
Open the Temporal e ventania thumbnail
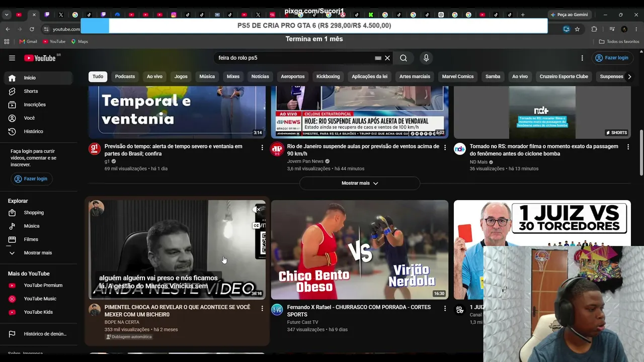tap(177, 112)
